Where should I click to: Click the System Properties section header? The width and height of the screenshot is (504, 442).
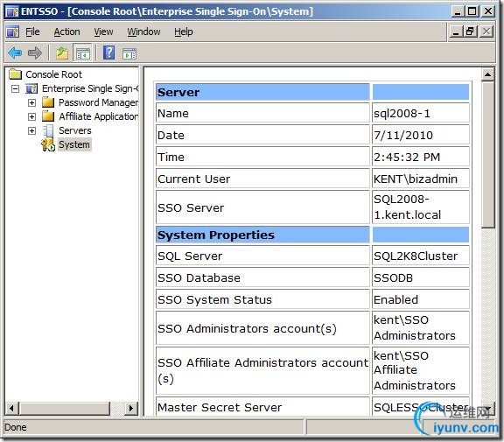point(262,235)
